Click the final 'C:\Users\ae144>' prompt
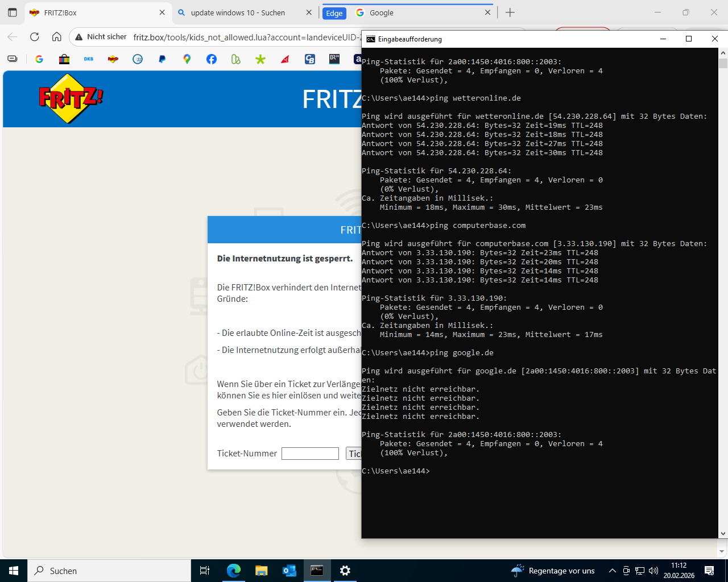Image resolution: width=728 pixels, height=582 pixels. coord(396,471)
